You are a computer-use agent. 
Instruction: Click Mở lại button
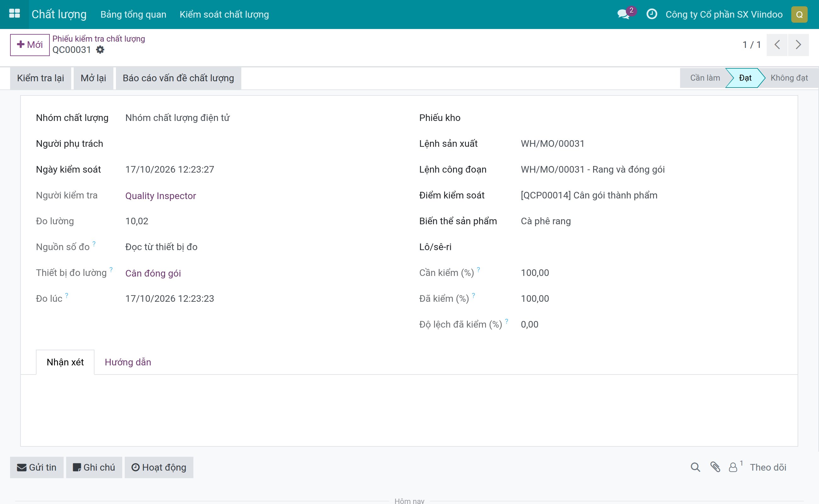[93, 78]
